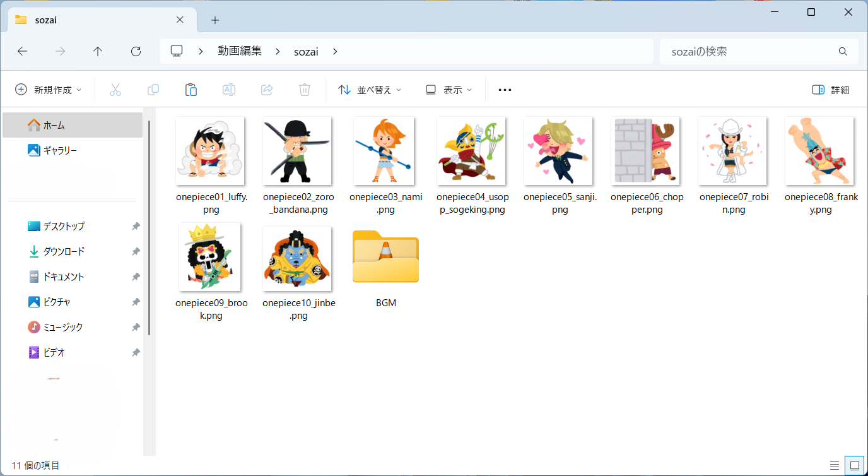Expand chevron before 動画編集 in address bar
The image size is (868, 476).
tap(201, 52)
